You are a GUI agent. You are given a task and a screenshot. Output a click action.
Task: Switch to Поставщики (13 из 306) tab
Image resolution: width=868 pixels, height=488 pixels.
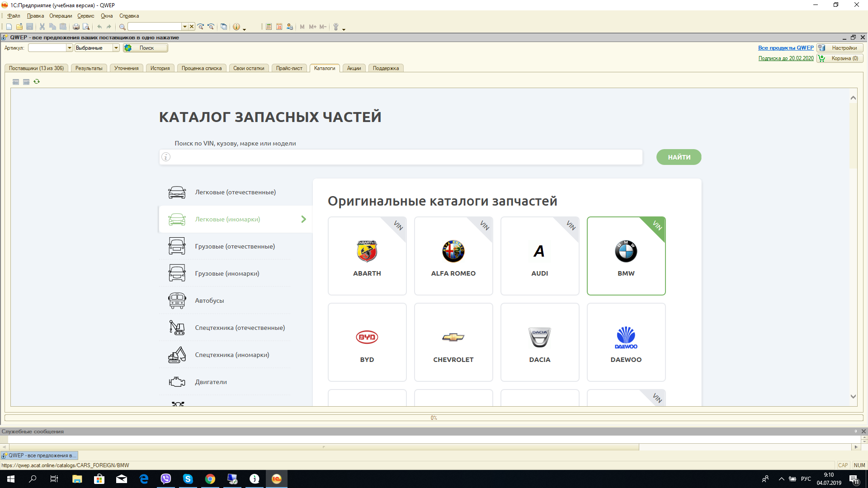click(37, 68)
